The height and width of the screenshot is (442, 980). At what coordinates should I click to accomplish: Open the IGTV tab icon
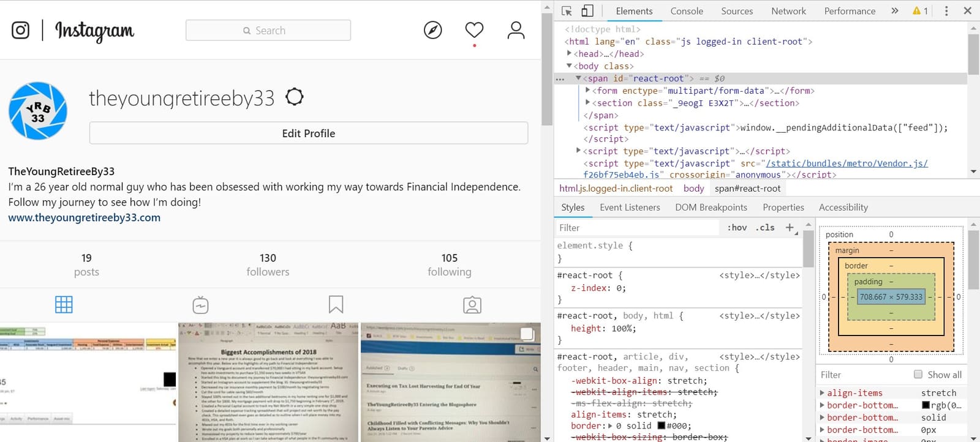[200, 305]
